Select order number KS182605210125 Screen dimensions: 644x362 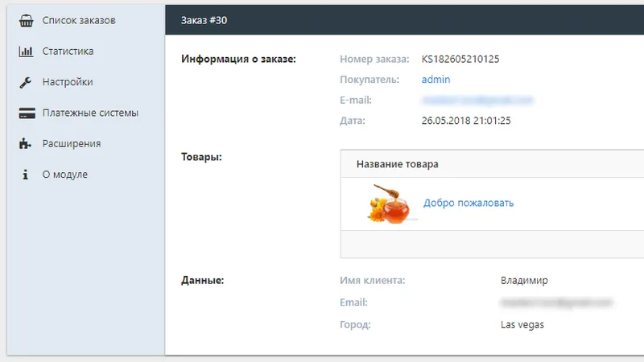(x=460, y=59)
